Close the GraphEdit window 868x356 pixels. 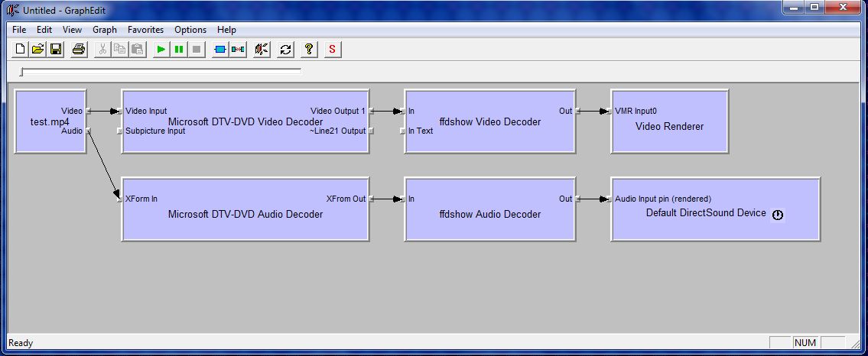pos(843,7)
